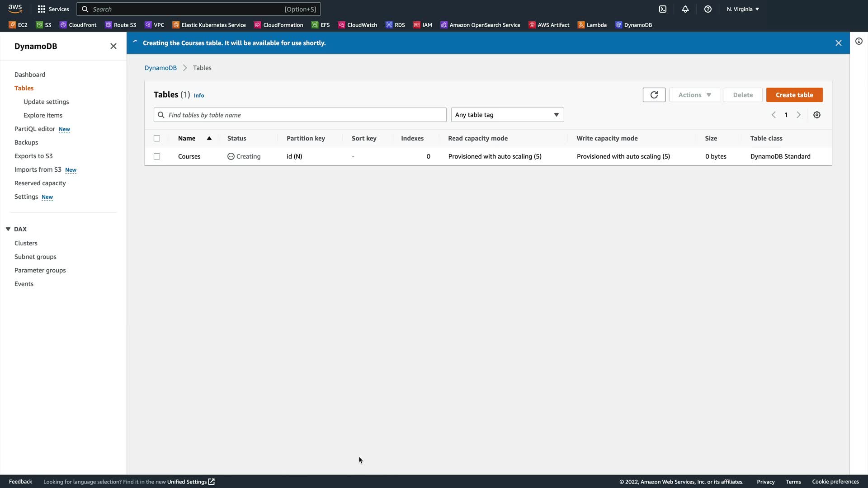Toggle the select all tables checkbox
This screenshot has width=868, height=488.
(157, 138)
